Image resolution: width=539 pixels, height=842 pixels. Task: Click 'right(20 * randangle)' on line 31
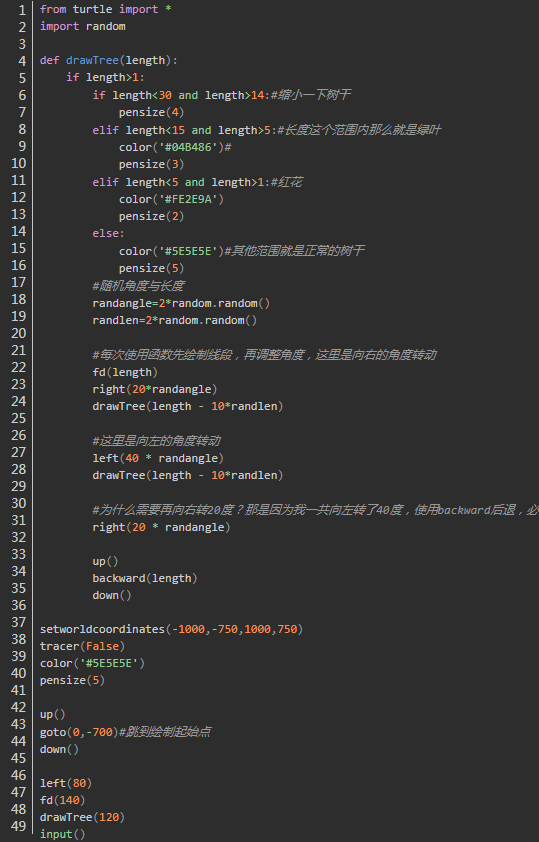[x=162, y=527]
